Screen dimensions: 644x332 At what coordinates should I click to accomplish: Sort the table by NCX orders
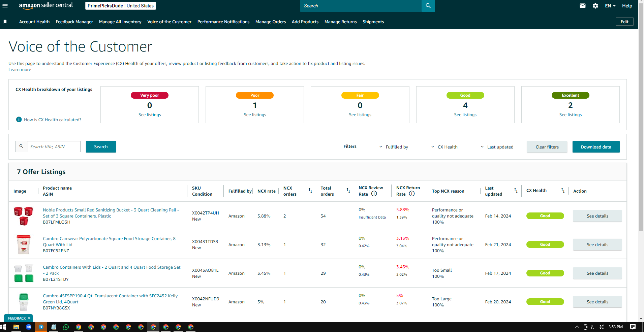(310, 191)
